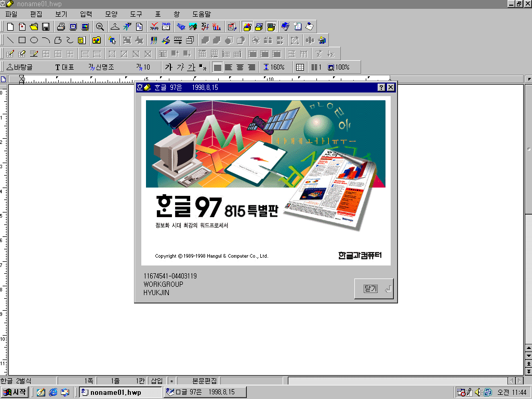Select the ellipse drawing tool
The image size is (532, 399).
click(34, 41)
